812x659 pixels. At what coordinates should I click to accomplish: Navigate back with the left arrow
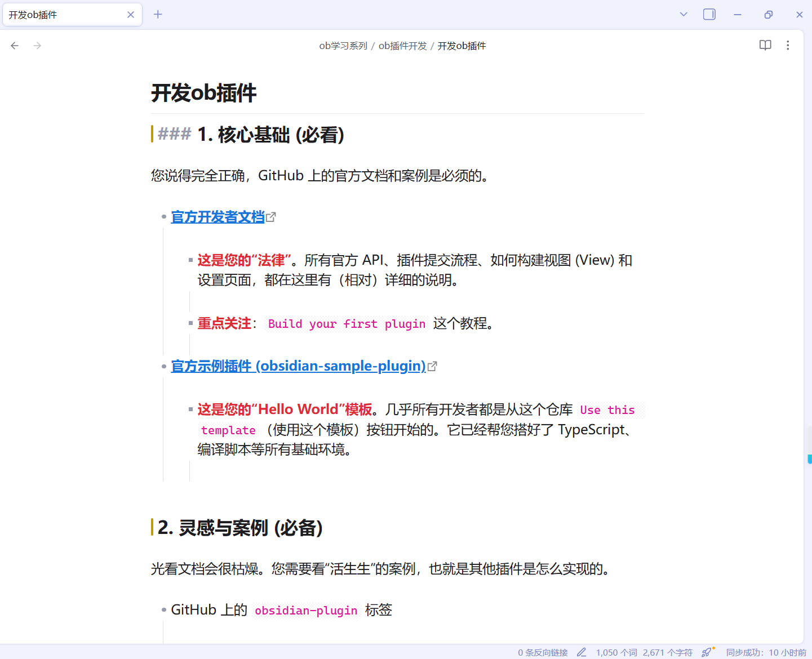[x=15, y=46]
